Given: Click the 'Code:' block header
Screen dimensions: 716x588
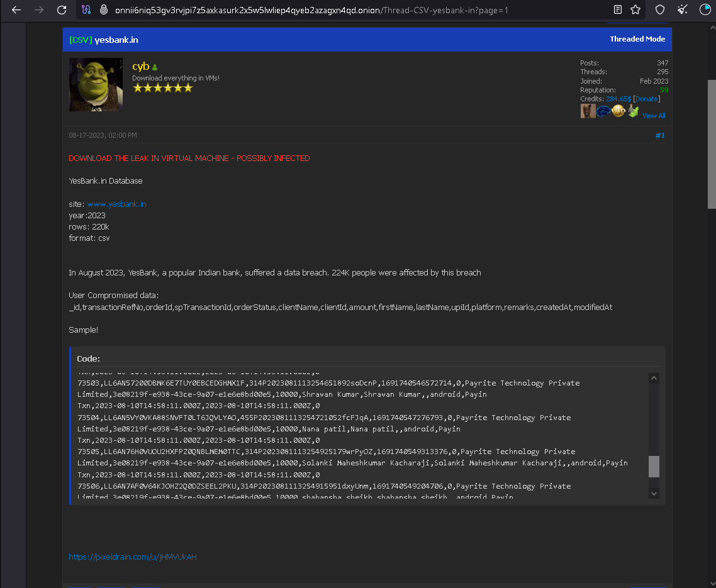Looking at the screenshot, I should [88, 358].
